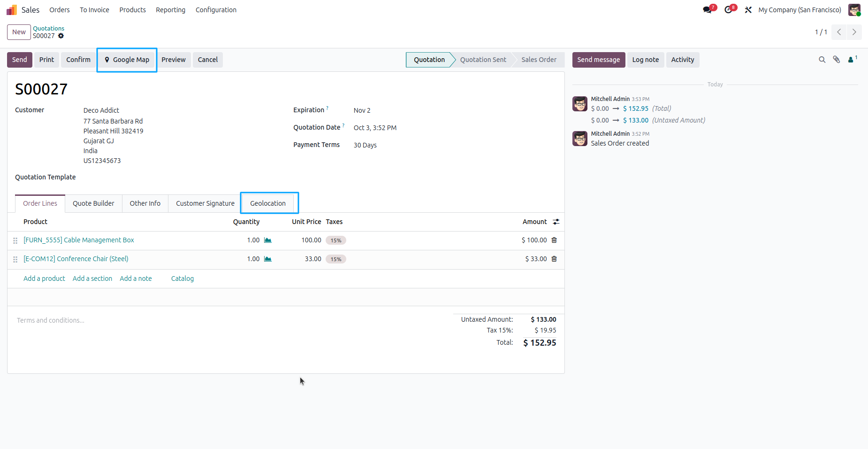Switch to the Geolocation tab
This screenshot has width=868, height=449.
click(268, 203)
